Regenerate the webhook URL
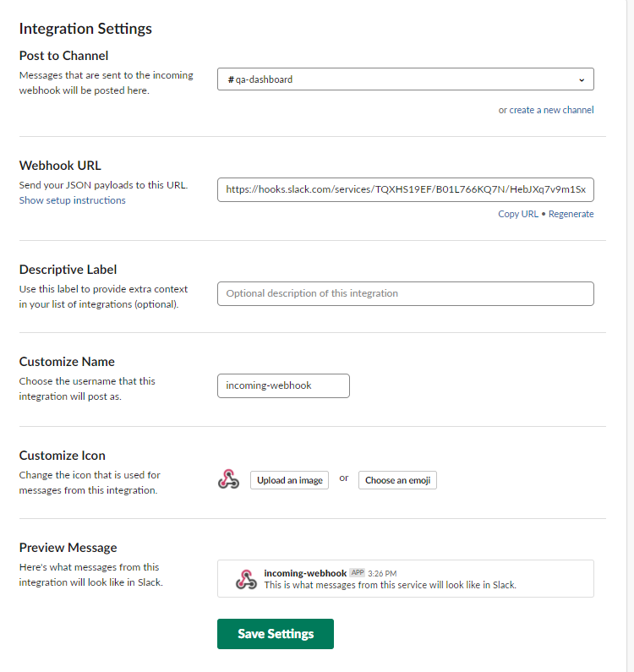Image resolution: width=634 pixels, height=672 pixels. [x=571, y=214]
